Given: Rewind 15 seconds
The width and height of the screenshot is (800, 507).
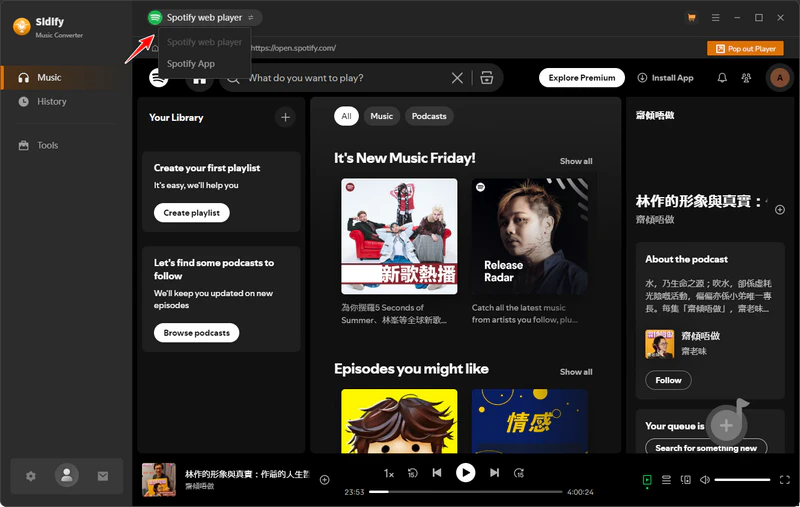Looking at the screenshot, I should pos(412,473).
